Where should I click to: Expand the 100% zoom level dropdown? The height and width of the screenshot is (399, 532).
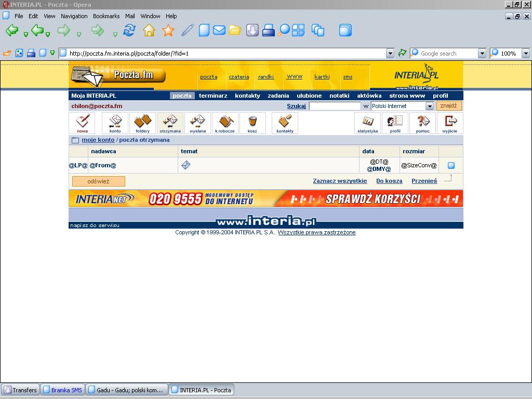[525, 54]
